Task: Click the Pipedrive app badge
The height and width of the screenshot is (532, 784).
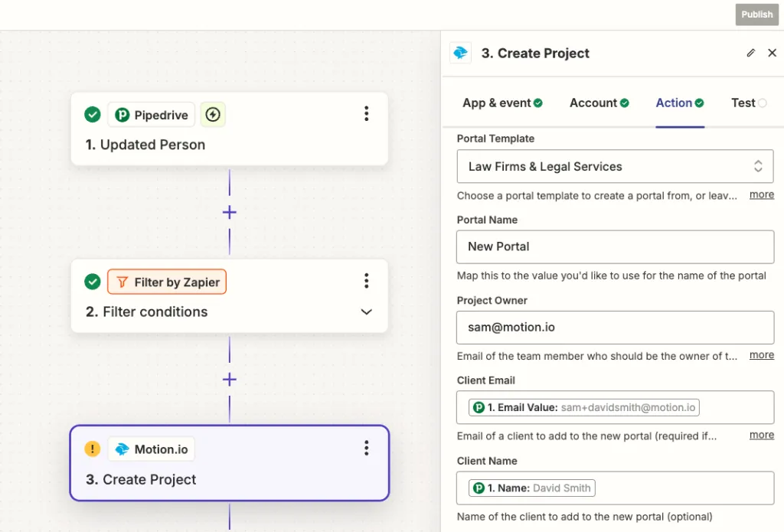Action: pos(152,115)
